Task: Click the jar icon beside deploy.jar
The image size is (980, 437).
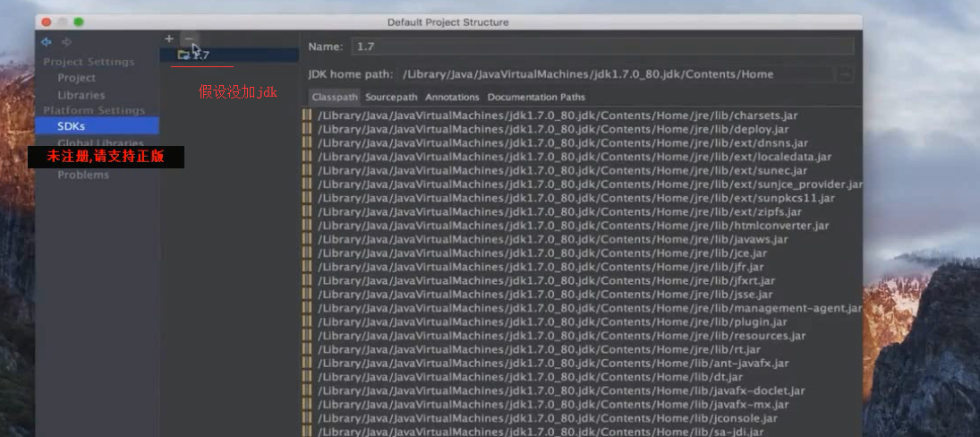Action: coord(307,129)
